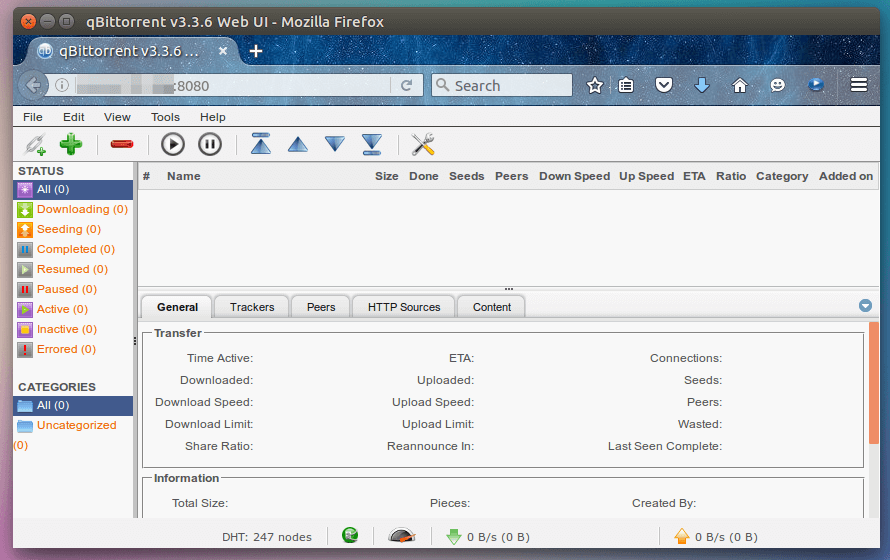Show site information icon in address bar

point(62,86)
